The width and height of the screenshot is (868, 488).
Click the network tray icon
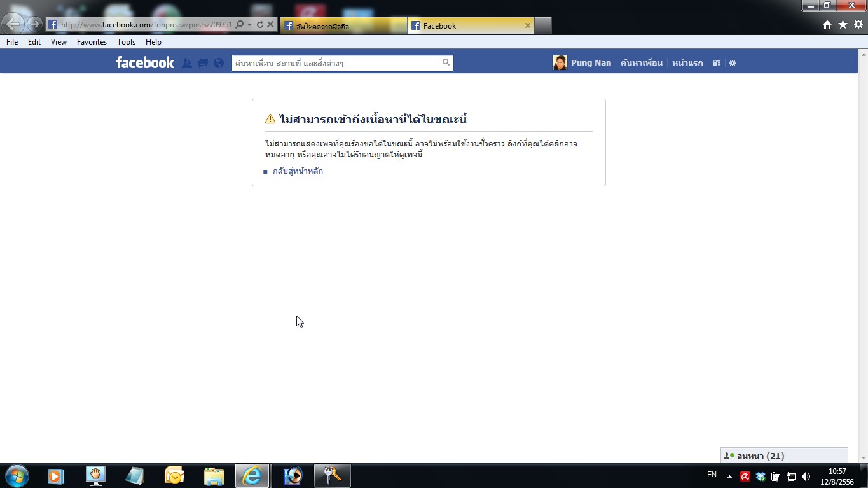[x=791, y=476]
